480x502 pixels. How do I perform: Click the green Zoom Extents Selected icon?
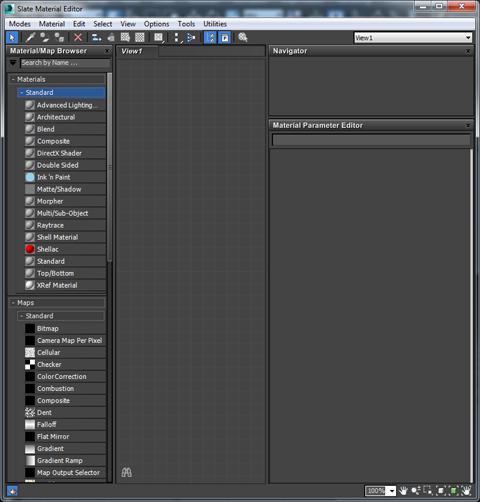tap(453, 491)
